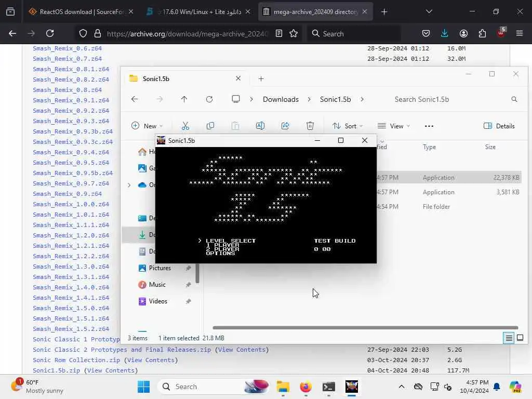Bookmark this page with the star icon
The width and height of the screenshot is (532, 399).
coord(294,33)
